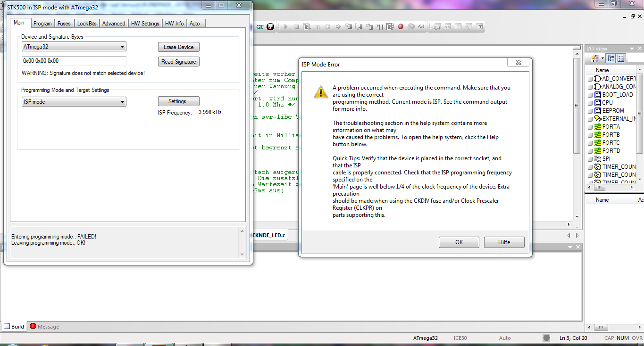
Task: Click the Step Into debug icon
Action: [349, 27]
